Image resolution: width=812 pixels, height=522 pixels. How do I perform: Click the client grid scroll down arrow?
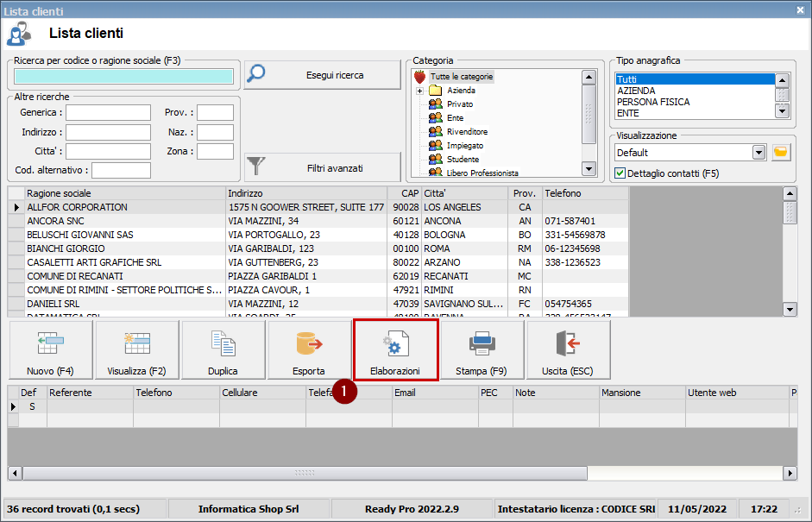[x=790, y=310]
